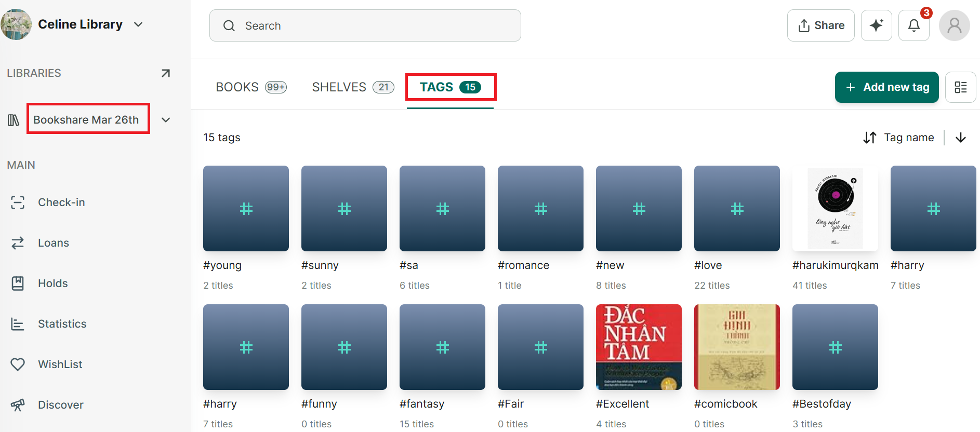980x432 pixels.
Task: Open the #Excellent tag cover thumbnail
Action: click(639, 347)
